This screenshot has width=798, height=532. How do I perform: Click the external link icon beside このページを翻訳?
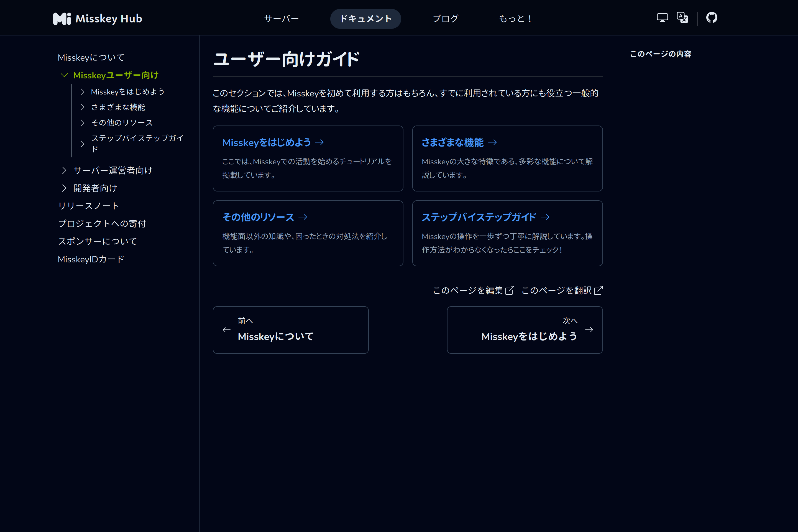(x=598, y=290)
